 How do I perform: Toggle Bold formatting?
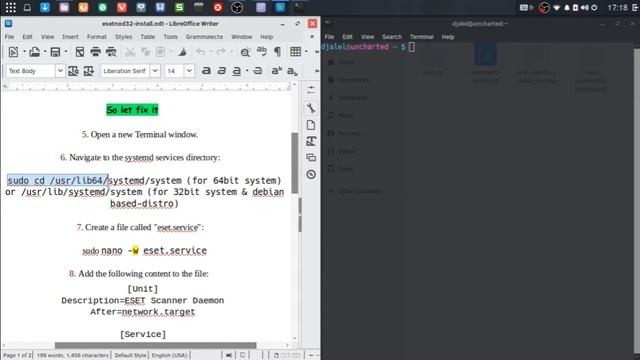coord(206,71)
